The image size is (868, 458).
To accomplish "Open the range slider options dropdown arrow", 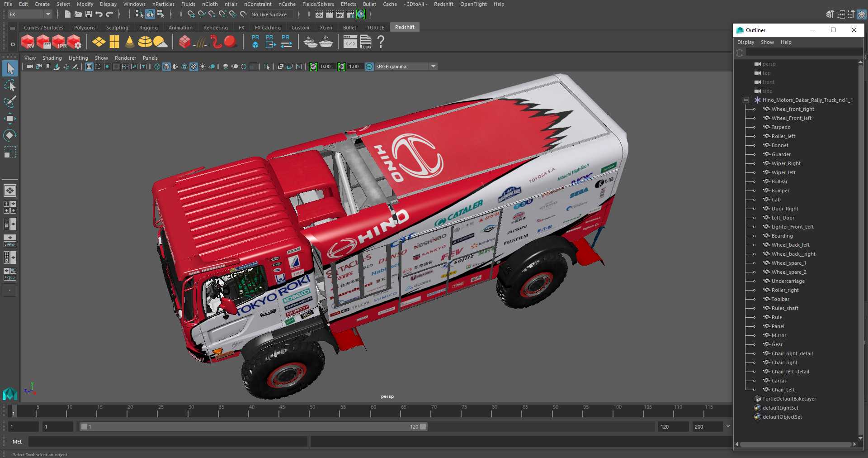I will point(728,426).
